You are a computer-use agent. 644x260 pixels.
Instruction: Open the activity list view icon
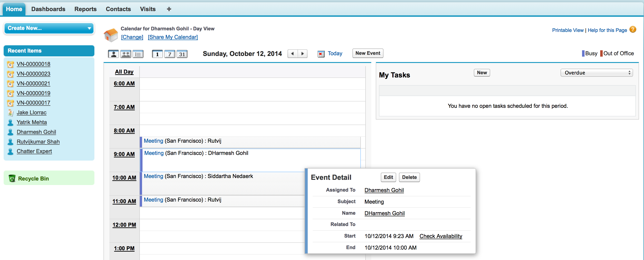click(x=138, y=54)
